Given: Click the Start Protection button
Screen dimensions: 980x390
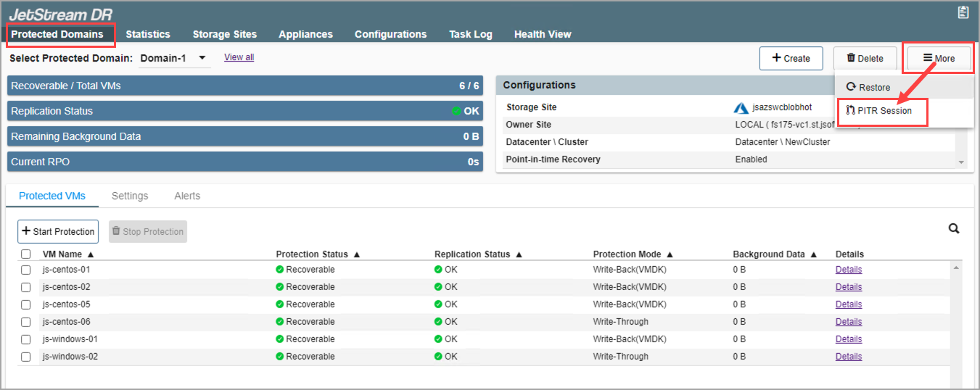Looking at the screenshot, I should 58,232.
